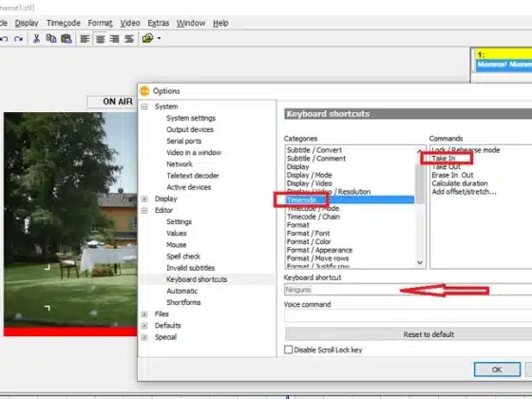This screenshot has width=532, height=399.
Task: Open dropdown arrow next to search icon
Action: click(159, 39)
